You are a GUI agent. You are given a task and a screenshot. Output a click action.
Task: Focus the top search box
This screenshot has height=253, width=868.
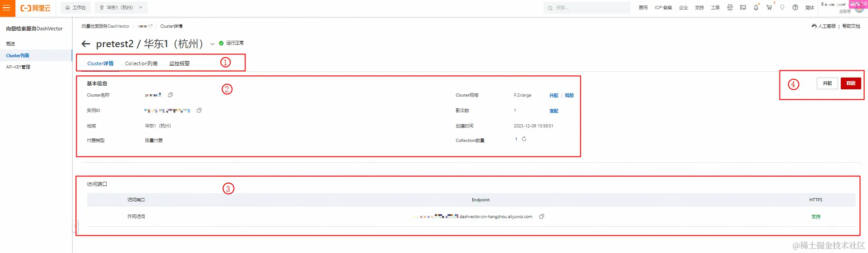click(x=587, y=8)
